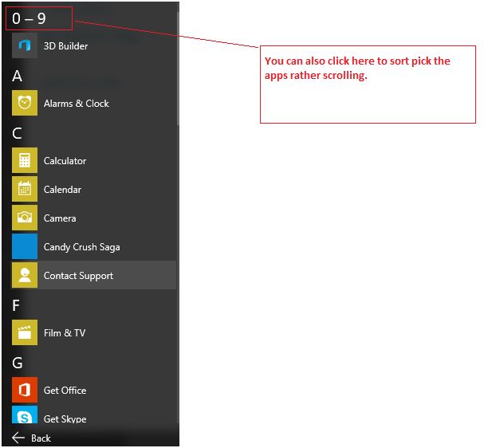The width and height of the screenshot is (484, 448).
Task: Select the Contact Support label
Action: [78, 276]
